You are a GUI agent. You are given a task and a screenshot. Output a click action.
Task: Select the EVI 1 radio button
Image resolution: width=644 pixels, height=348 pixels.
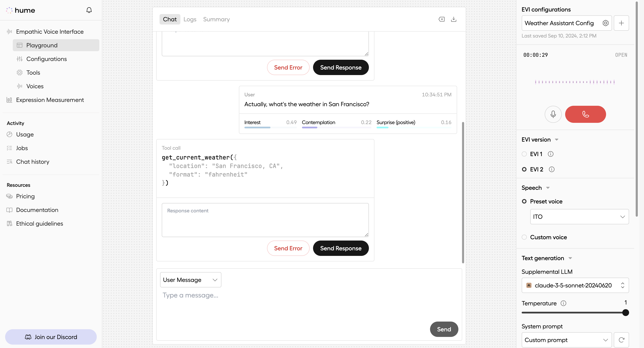524,154
